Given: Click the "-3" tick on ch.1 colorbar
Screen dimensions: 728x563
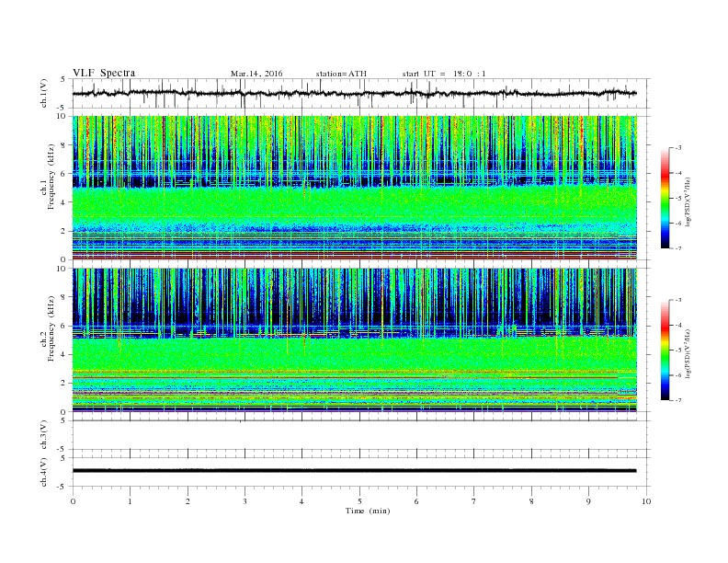Looking at the screenshot, I should coord(677,148).
